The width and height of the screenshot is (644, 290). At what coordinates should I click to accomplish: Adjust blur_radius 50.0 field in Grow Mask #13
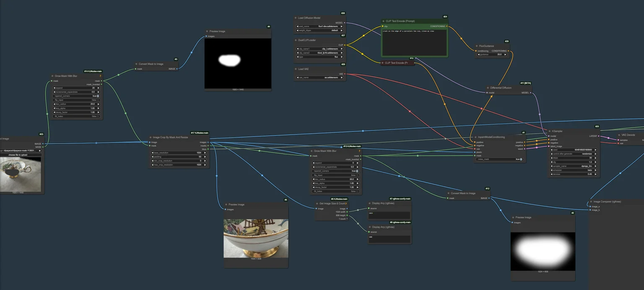(x=336, y=179)
